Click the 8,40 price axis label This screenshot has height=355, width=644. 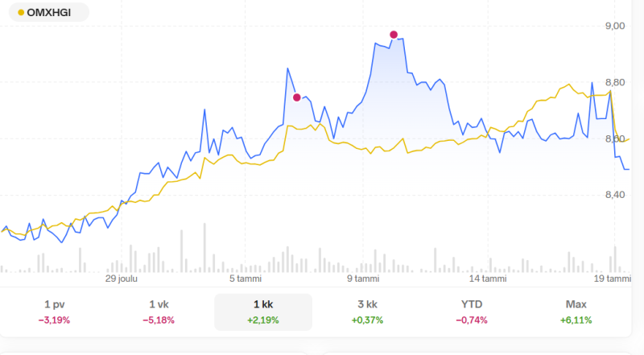[x=615, y=194]
